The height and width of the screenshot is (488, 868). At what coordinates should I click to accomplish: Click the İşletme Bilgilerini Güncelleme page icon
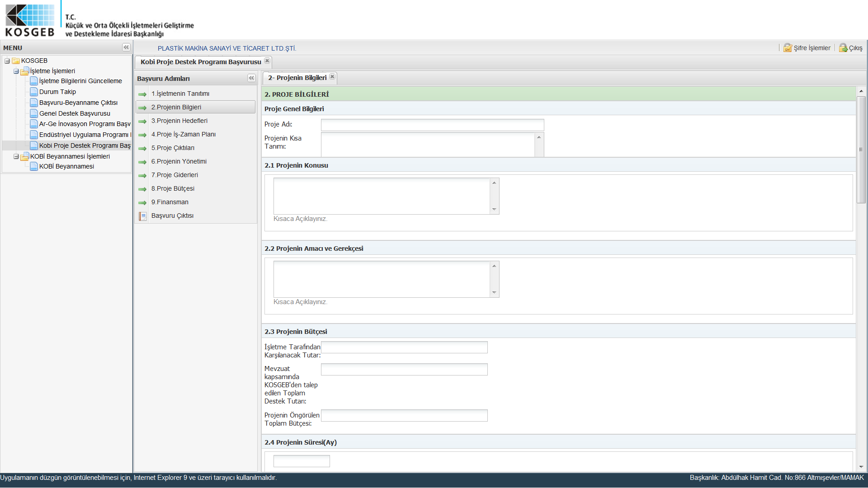(34, 81)
